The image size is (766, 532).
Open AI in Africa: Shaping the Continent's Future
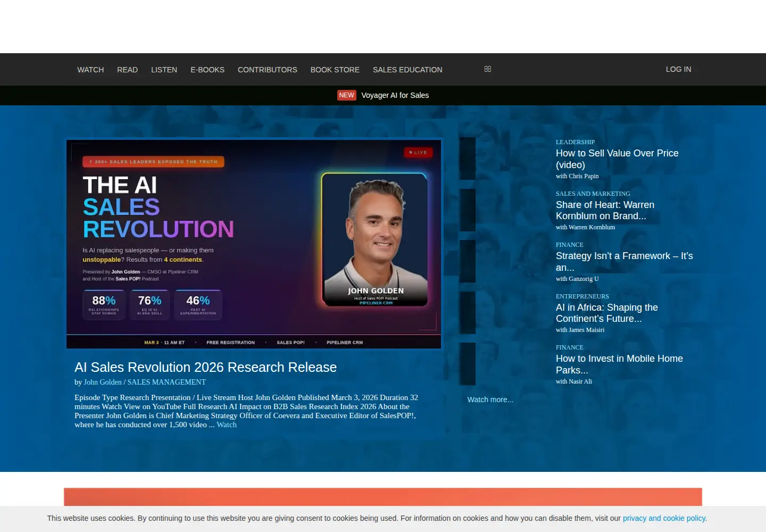click(x=607, y=313)
